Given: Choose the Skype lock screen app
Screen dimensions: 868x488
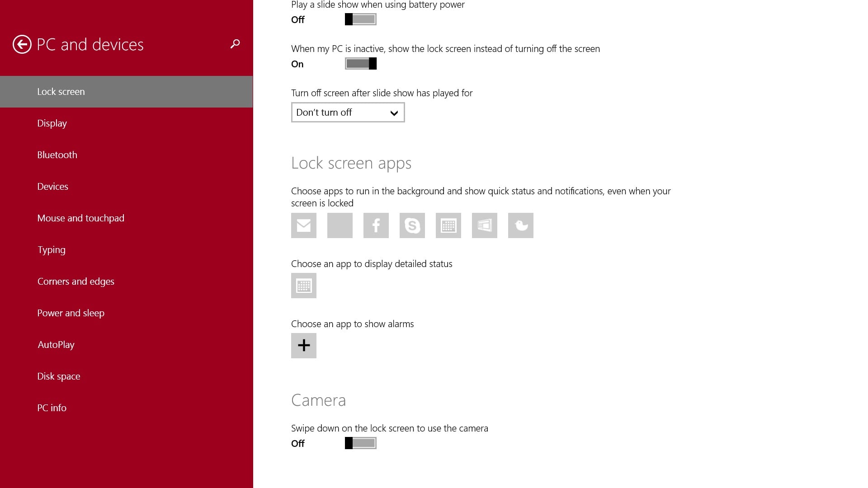Looking at the screenshot, I should point(412,225).
